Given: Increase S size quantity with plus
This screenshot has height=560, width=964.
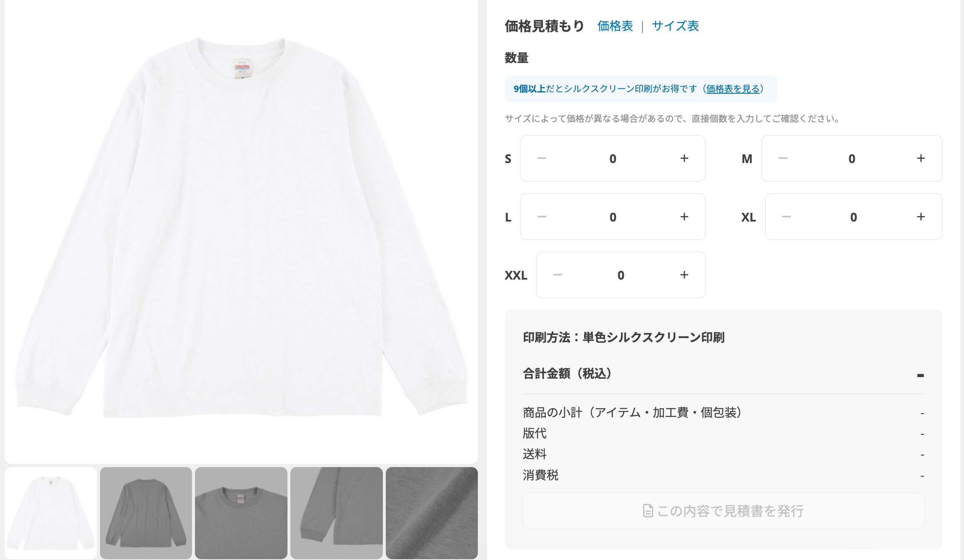Looking at the screenshot, I should (684, 158).
